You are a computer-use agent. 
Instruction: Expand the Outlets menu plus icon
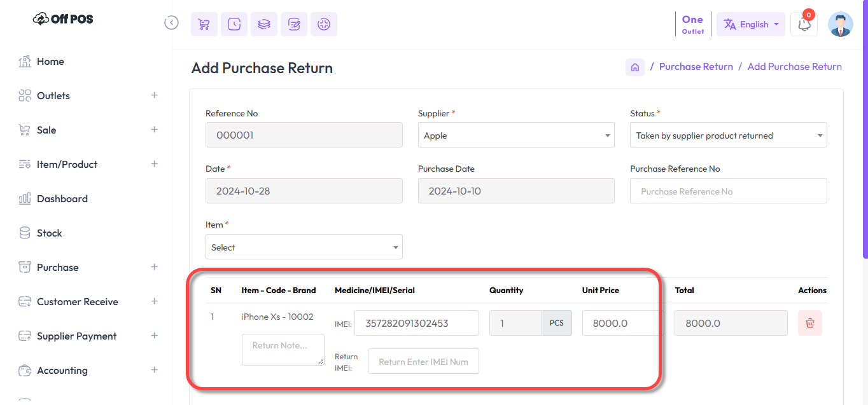point(154,95)
